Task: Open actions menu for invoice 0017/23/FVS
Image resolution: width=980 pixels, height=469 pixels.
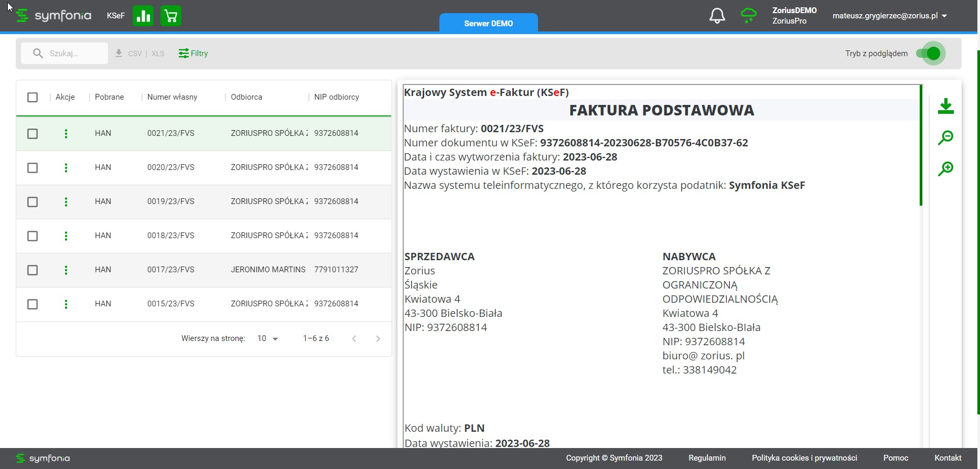Action: 66,270
